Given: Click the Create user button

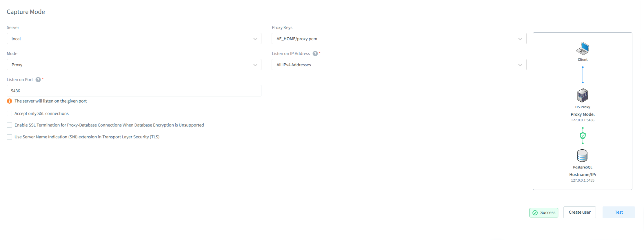Looking at the screenshot, I should point(580,212).
